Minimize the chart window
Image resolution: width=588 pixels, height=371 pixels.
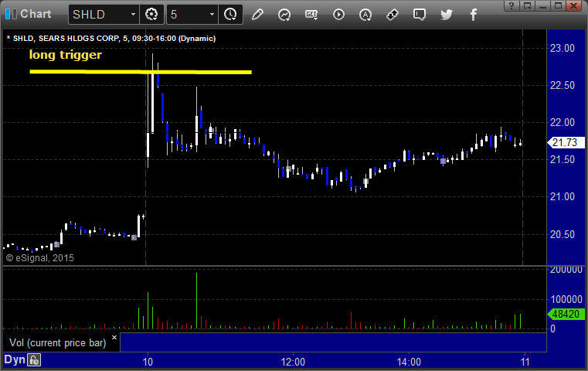tap(542, 5)
